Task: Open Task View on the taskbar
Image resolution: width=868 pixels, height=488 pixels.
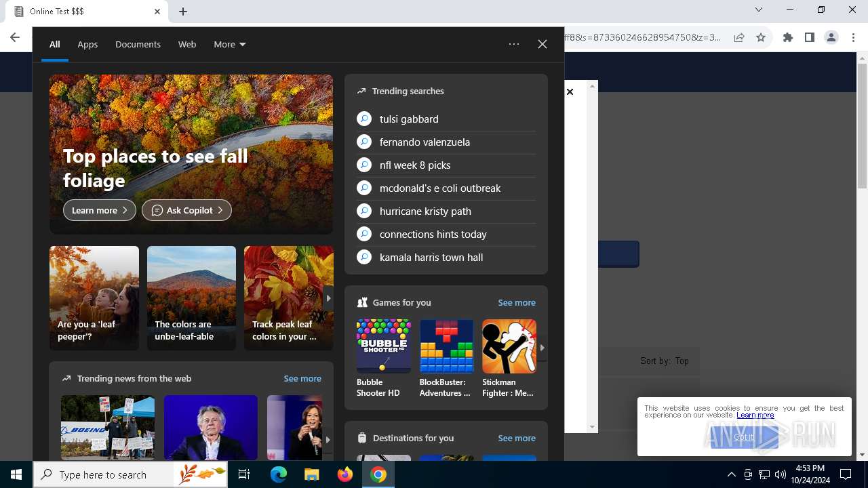Action: coord(244,474)
